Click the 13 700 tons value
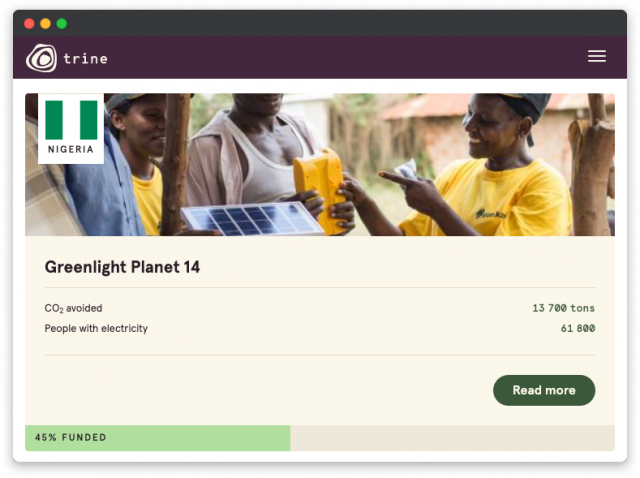The height and width of the screenshot is (478, 640). pyautogui.click(x=563, y=308)
